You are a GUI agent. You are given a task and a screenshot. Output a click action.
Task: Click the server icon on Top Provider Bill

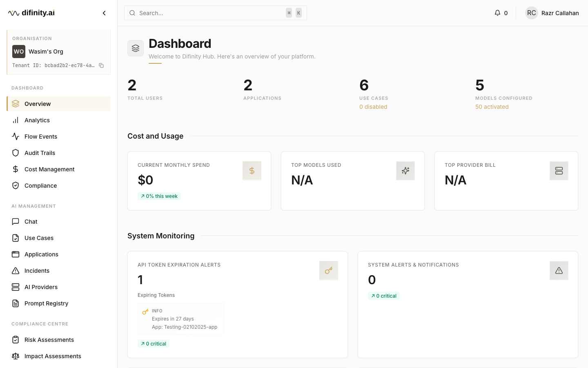point(559,171)
